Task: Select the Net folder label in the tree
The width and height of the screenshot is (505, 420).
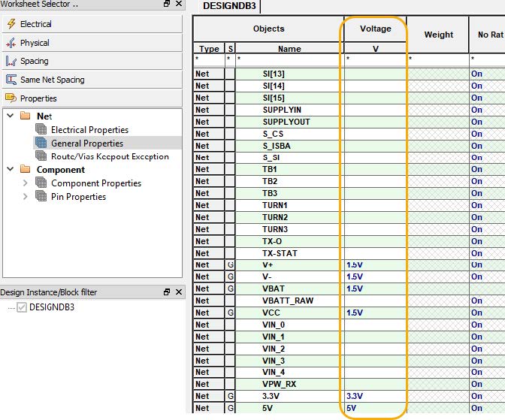Action: tap(44, 116)
